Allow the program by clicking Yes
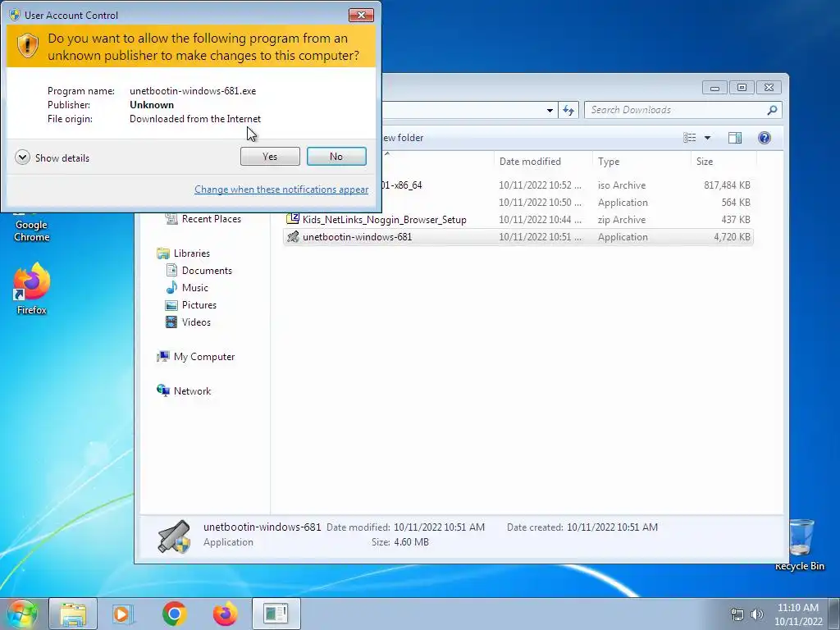The height and width of the screenshot is (630, 840). pos(270,157)
